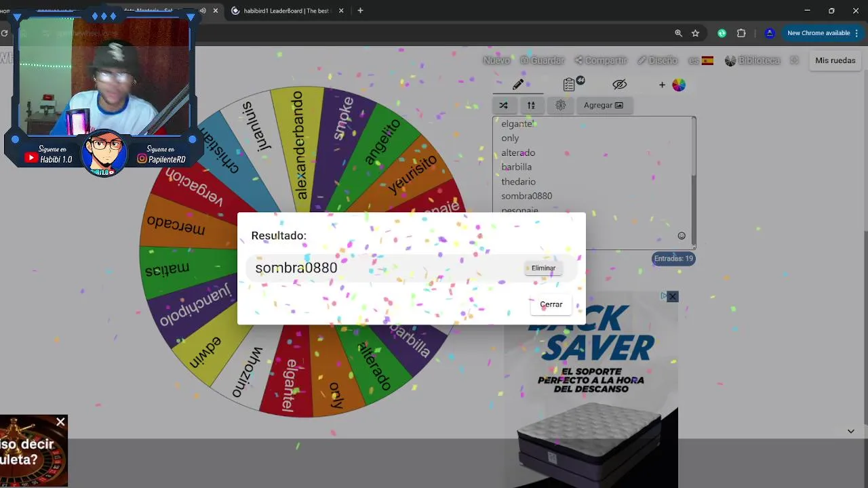This screenshot has height=488, width=868.
Task: Close the roulette video ad popup
Action: point(60,422)
